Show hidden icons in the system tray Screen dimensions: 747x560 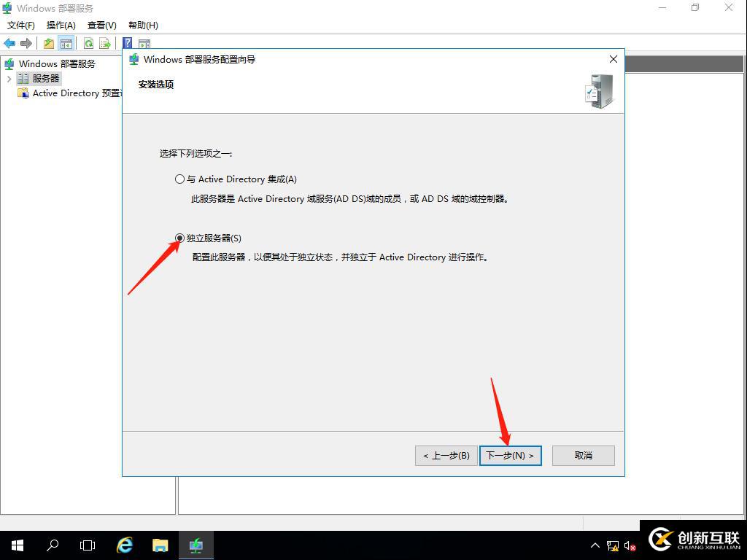point(595,545)
